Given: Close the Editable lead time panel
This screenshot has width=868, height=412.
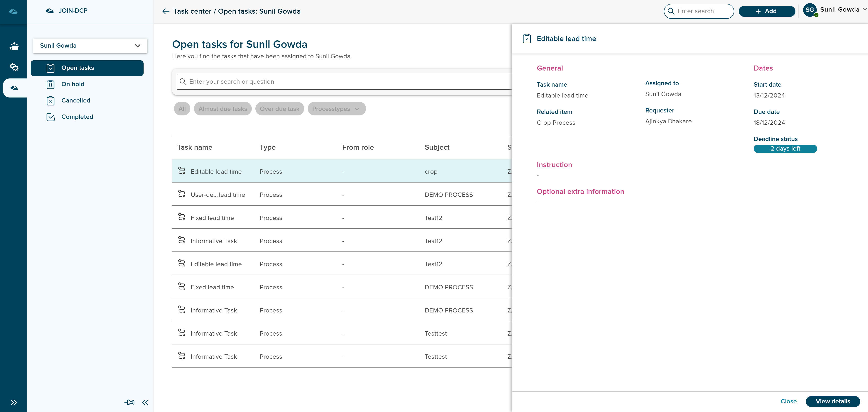Looking at the screenshot, I should (x=788, y=401).
